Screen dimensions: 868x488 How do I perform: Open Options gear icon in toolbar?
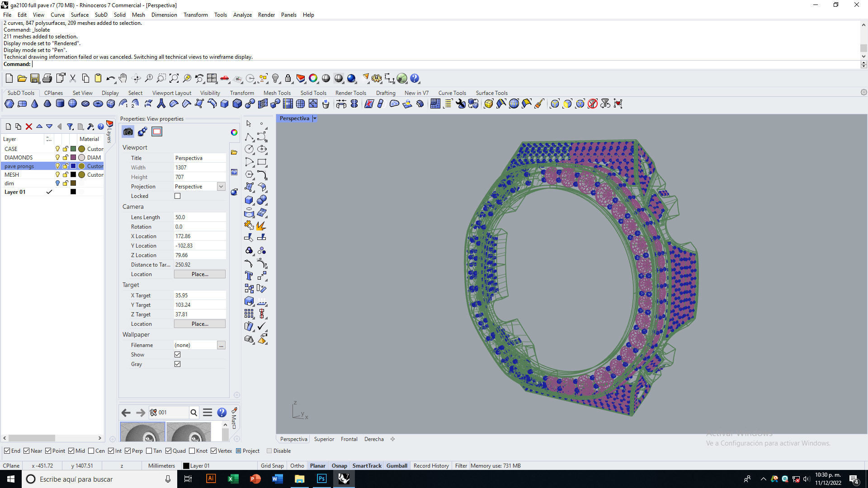377,79
